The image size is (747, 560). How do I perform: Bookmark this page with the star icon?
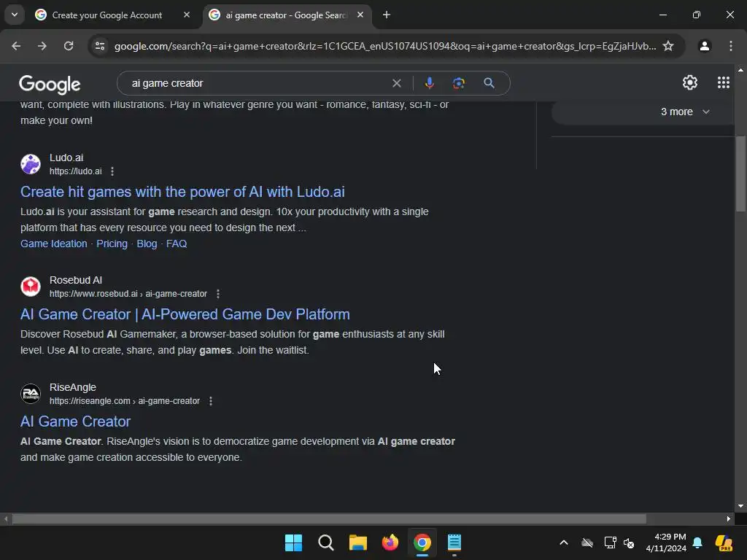tap(668, 46)
